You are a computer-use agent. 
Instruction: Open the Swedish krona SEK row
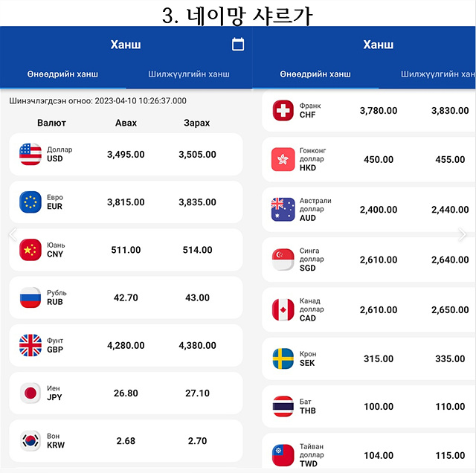pyautogui.click(x=369, y=358)
